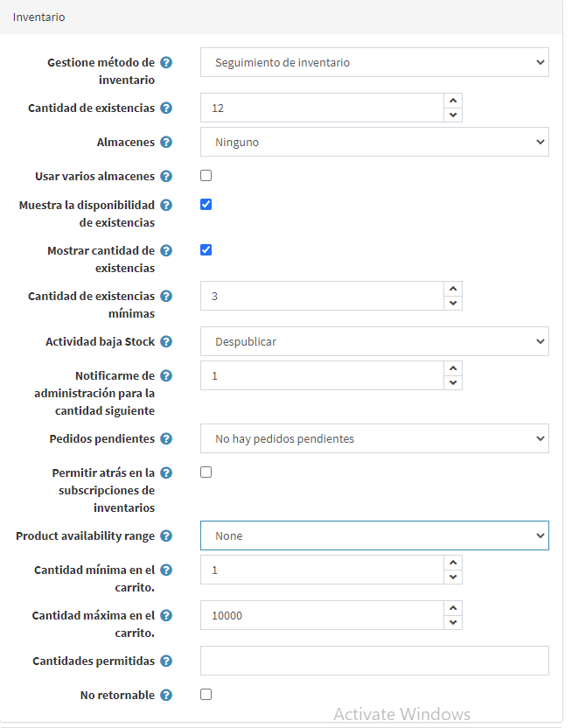Open Seguimiento de inventario dropdown

click(374, 62)
